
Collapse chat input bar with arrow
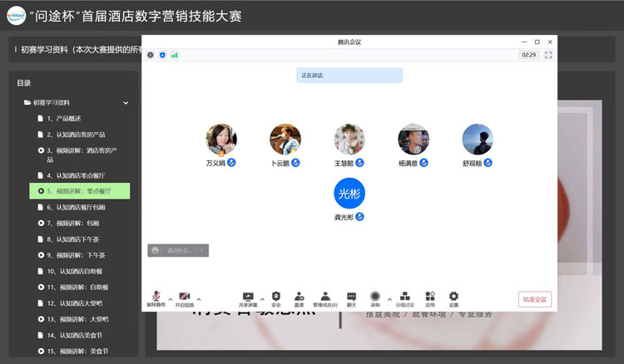[202, 250]
